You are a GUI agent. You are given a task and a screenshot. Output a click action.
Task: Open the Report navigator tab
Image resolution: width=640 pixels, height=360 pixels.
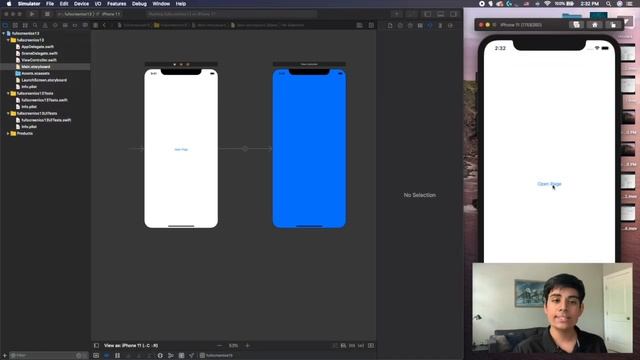point(85,25)
